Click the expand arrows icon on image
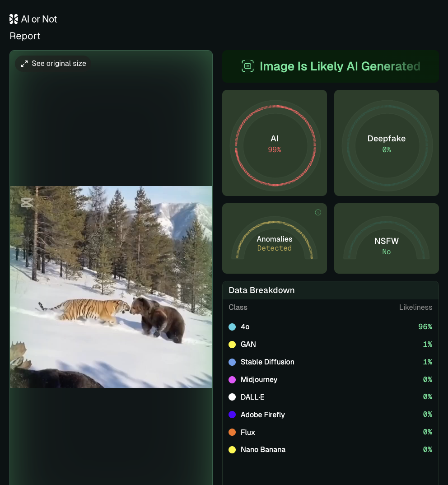This screenshot has height=485, width=448. coord(24,64)
